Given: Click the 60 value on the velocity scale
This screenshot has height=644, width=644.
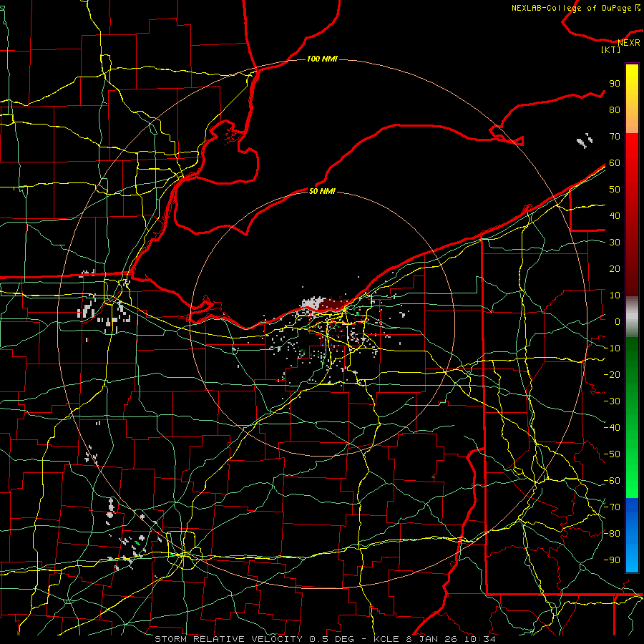Looking at the screenshot, I should click(615, 163).
